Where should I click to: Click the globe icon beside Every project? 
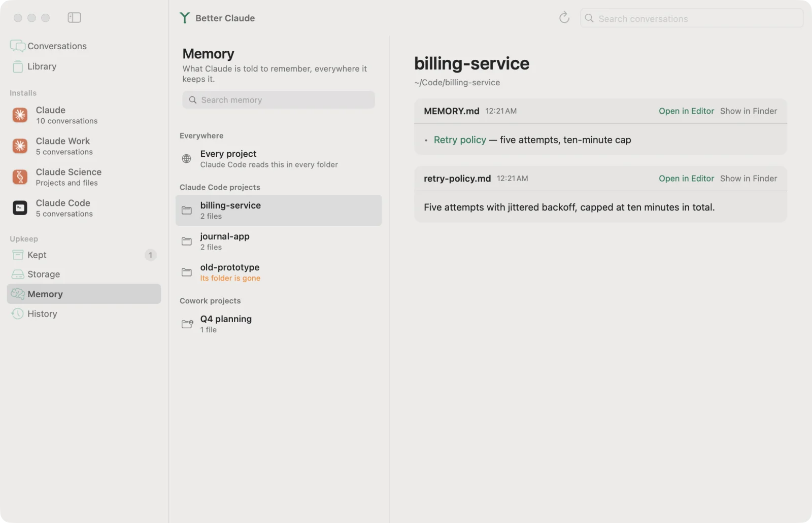click(x=187, y=159)
